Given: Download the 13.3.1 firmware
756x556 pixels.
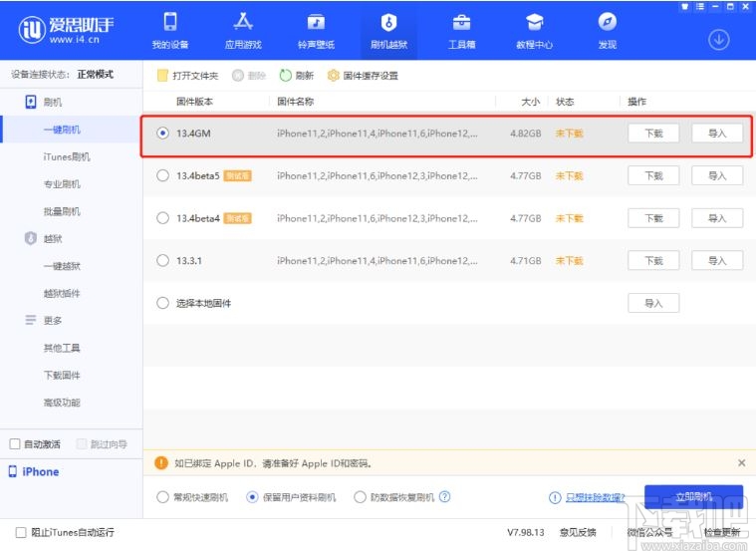Looking at the screenshot, I should (x=653, y=260).
